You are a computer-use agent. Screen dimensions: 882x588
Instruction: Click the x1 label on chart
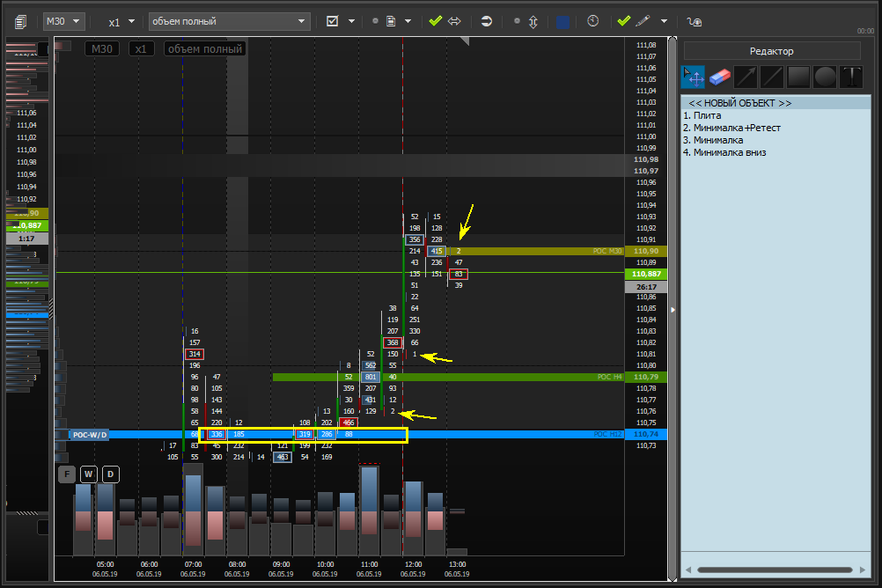click(141, 49)
